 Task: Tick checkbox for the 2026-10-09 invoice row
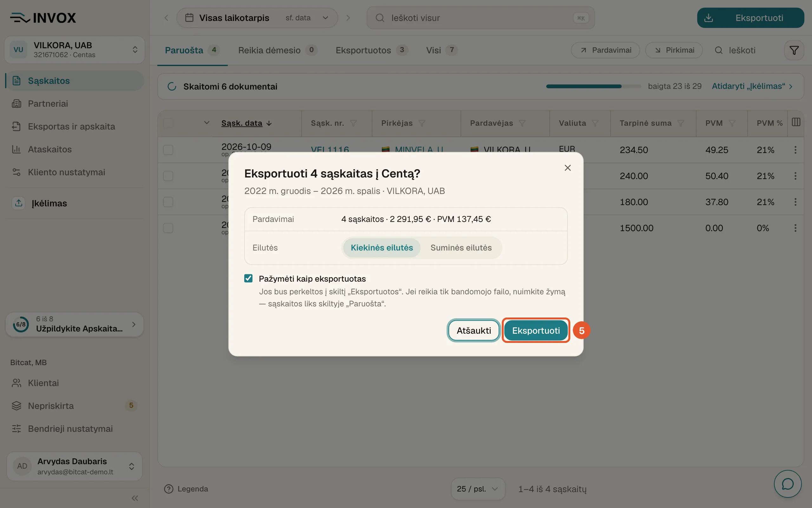tap(168, 150)
